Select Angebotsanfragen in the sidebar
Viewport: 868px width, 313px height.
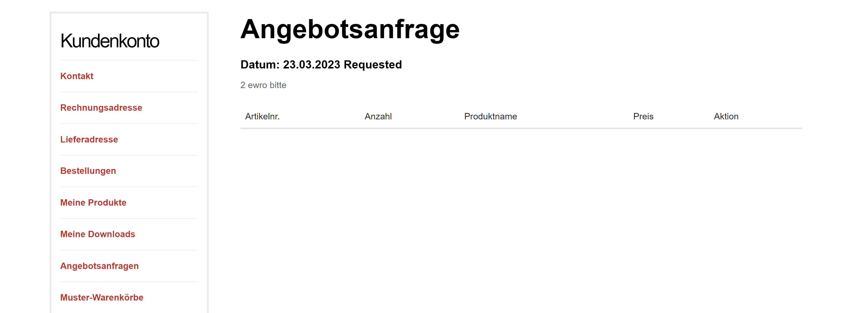coord(100,266)
